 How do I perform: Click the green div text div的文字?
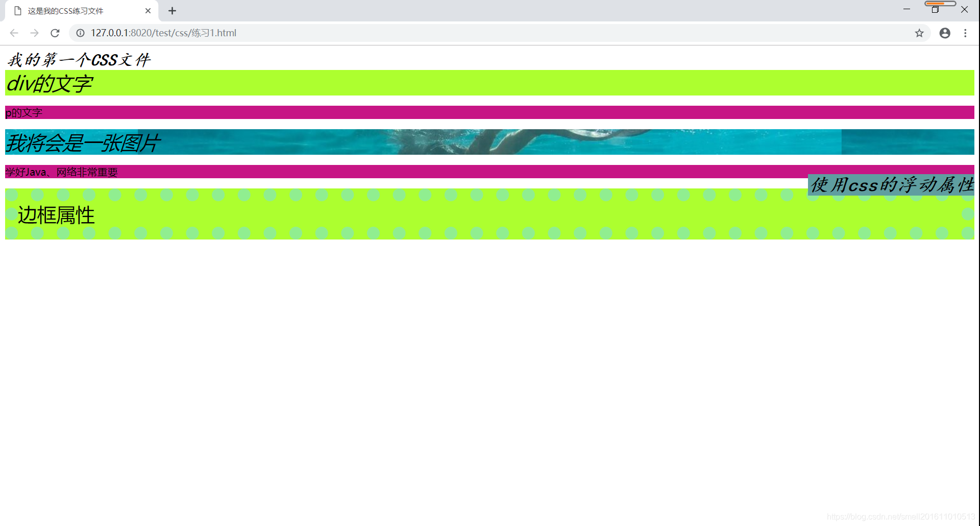(x=50, y=83)
